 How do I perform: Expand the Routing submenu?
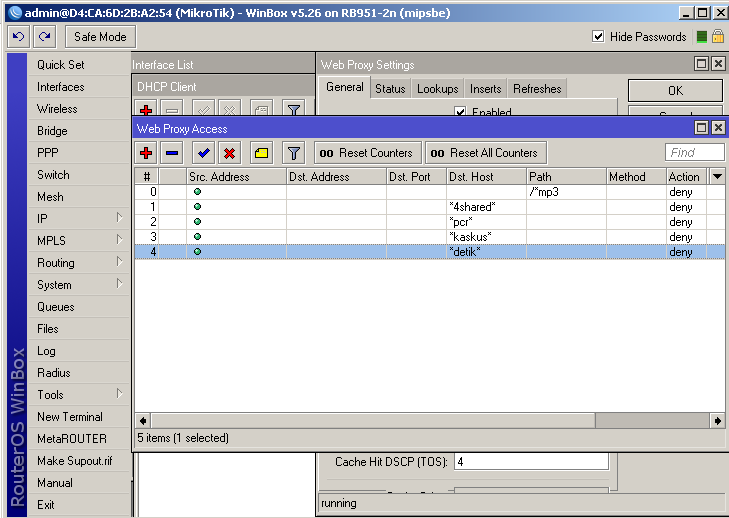(x=119, y=262)
